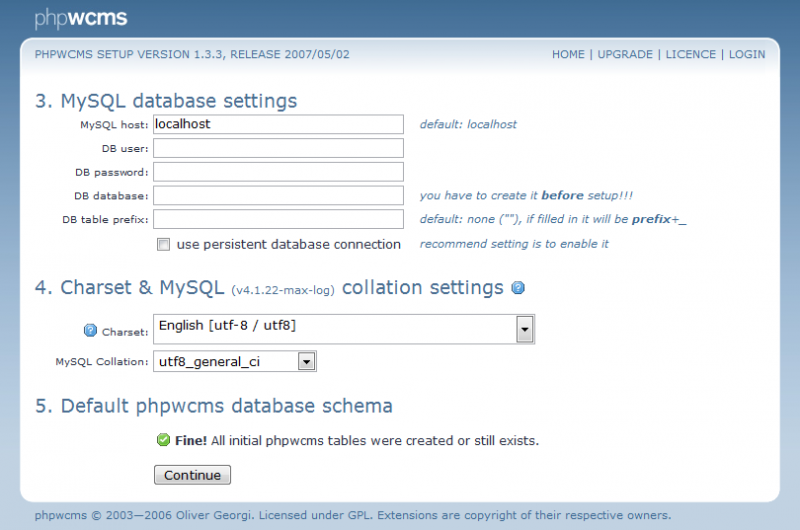Click the LOGIN link
The image size is (800, 530).
747,54
